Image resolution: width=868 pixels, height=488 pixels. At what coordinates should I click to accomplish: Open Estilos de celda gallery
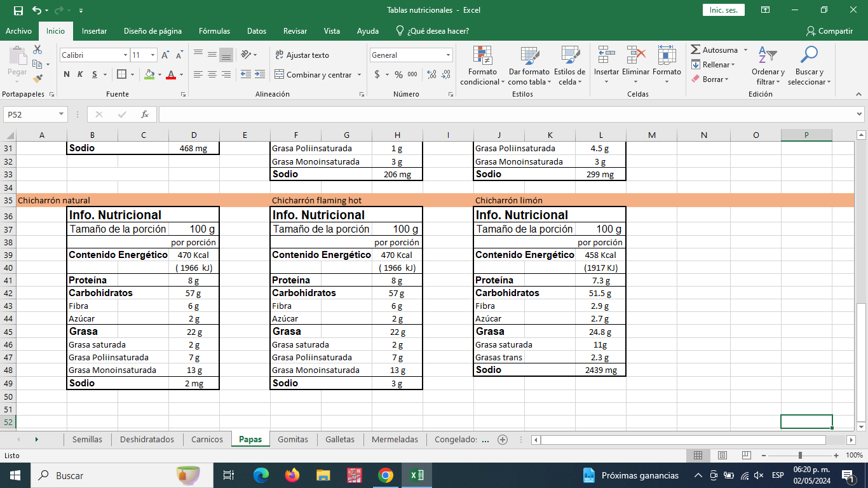point(569,66)
